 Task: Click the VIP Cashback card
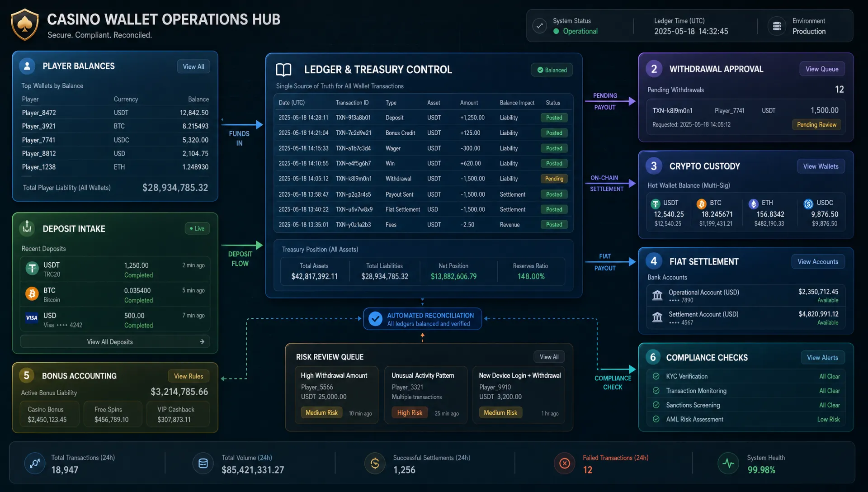pos(178,414)
